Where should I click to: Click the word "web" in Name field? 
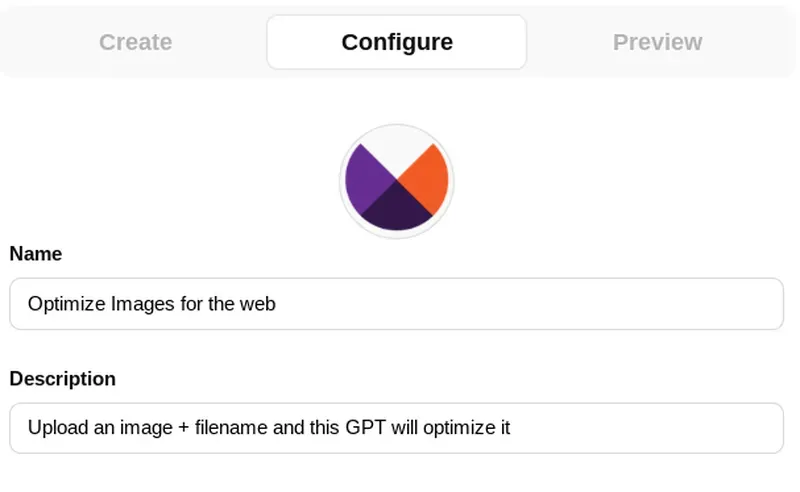[257, 304]
